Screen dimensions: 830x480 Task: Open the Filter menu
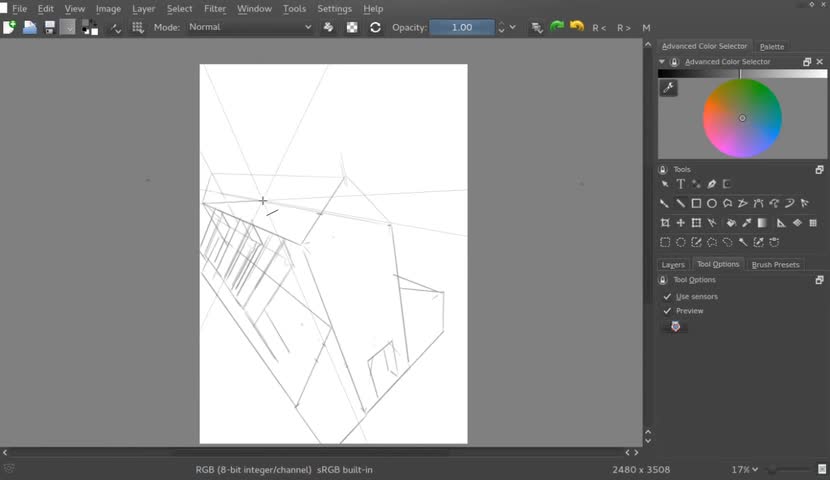click(215, 8)
